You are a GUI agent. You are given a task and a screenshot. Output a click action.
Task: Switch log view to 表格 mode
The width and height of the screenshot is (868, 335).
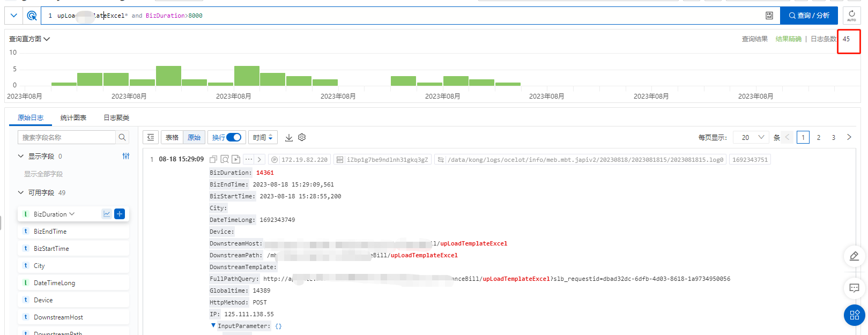tap(172, 138)
